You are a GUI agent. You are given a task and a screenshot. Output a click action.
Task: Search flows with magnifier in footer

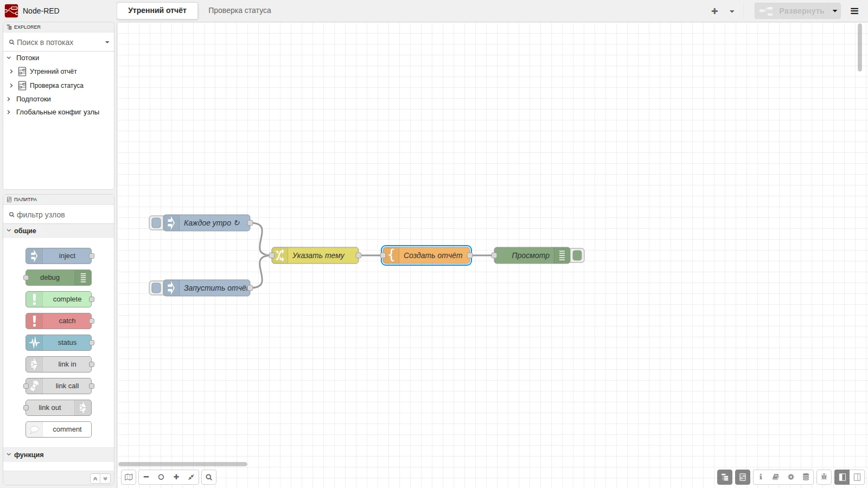point(209,477)
